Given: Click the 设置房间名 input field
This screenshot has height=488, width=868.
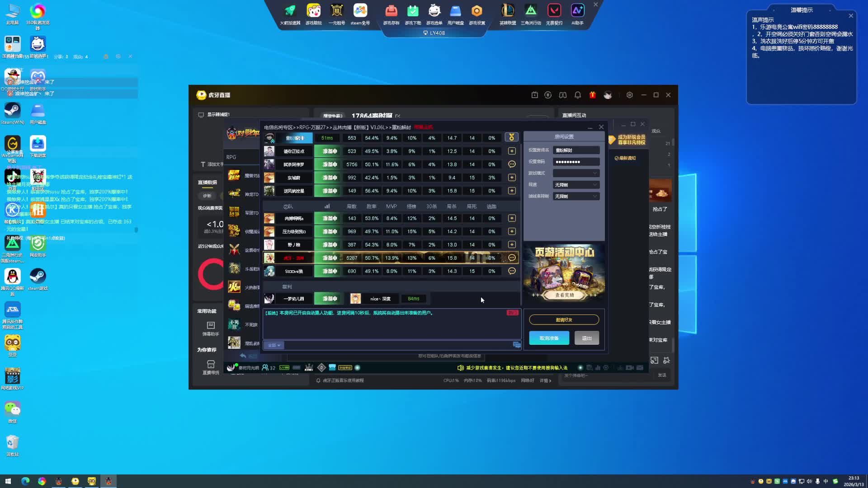Looking at the screenshot, I should (x=576, y=150).
